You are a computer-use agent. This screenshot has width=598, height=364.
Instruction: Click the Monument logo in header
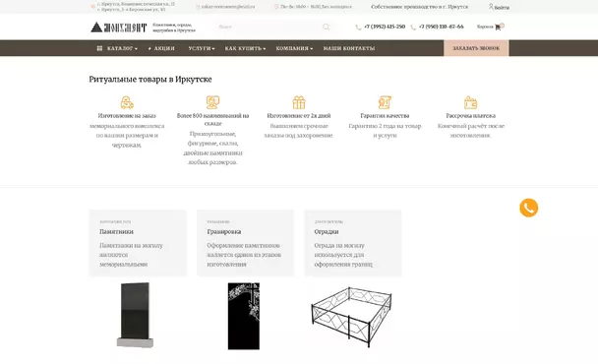119,28
